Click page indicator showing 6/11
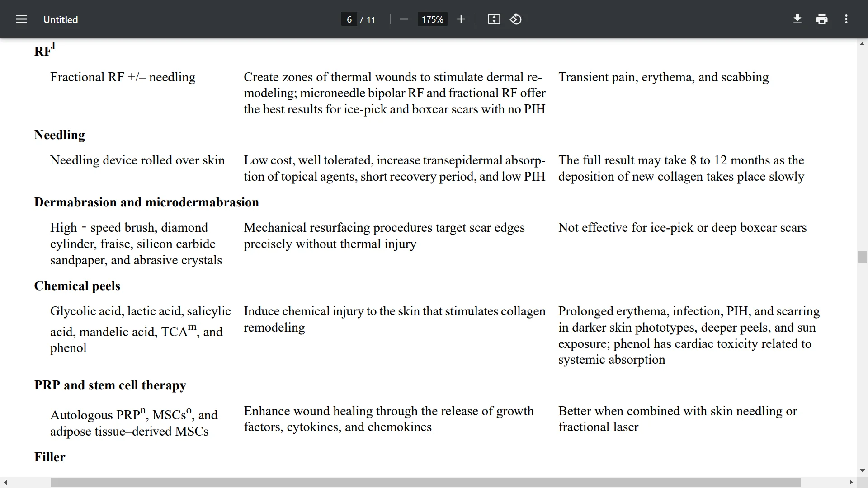 359,20
